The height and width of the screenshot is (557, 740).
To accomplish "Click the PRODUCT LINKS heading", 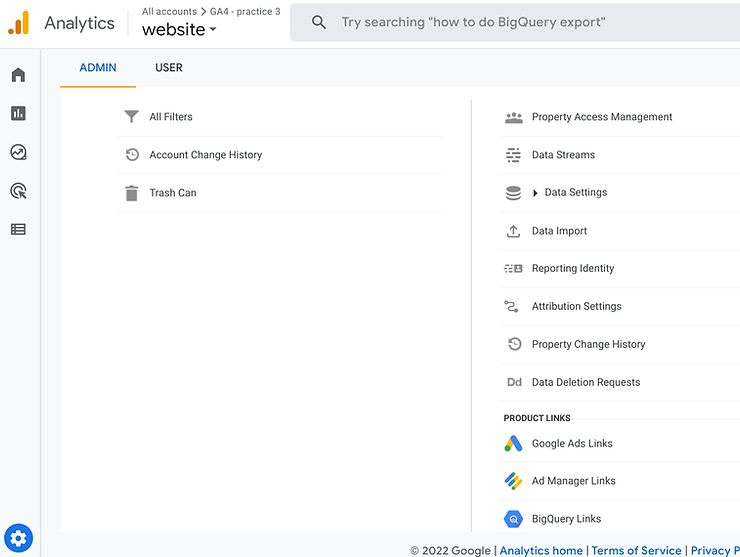I will pos(537,418).
